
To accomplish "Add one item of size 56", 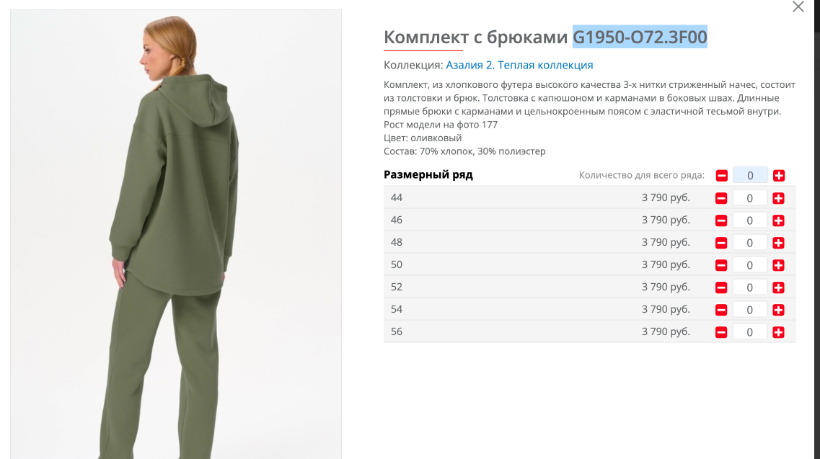I will (x=778, y=332).
